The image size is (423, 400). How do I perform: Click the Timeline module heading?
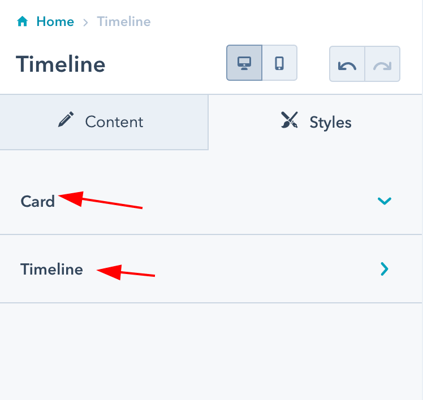click(61, 64)
